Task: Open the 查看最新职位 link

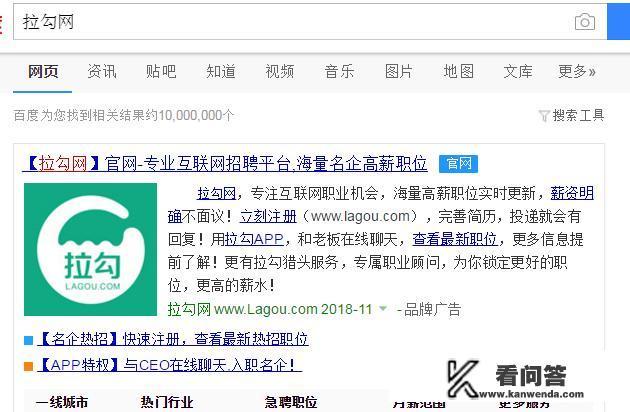Action: tap(455, 240)
